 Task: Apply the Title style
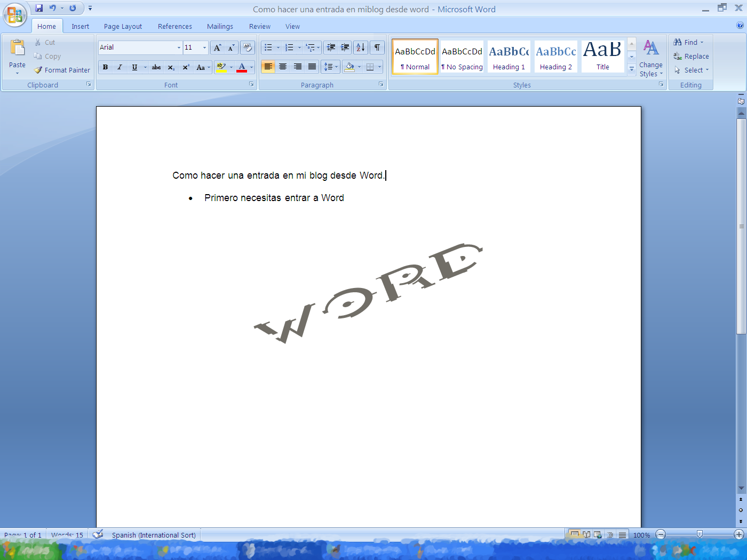point(603,56)
